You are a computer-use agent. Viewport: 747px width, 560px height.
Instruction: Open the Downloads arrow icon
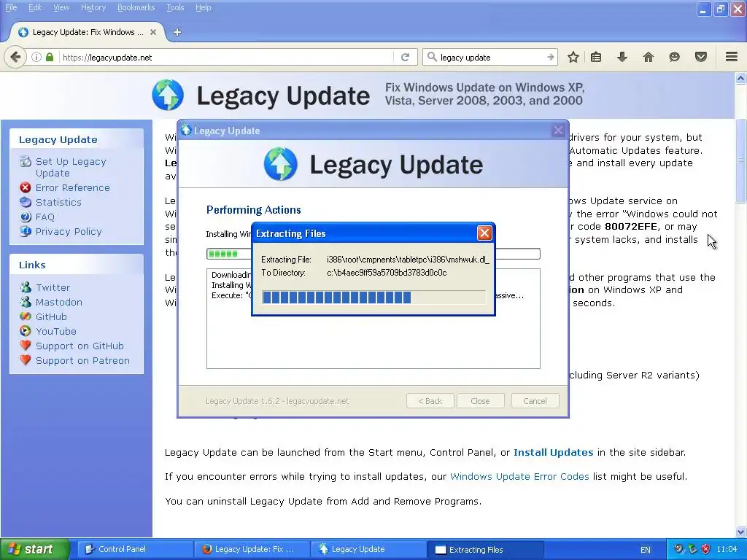tap(622, 57)
